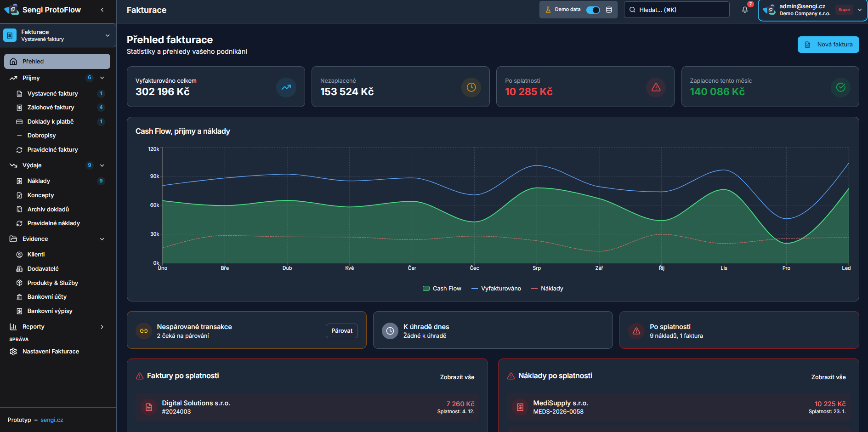
Task: Create a new invoice with Nová faktura
Action: [x=828, y=45]
